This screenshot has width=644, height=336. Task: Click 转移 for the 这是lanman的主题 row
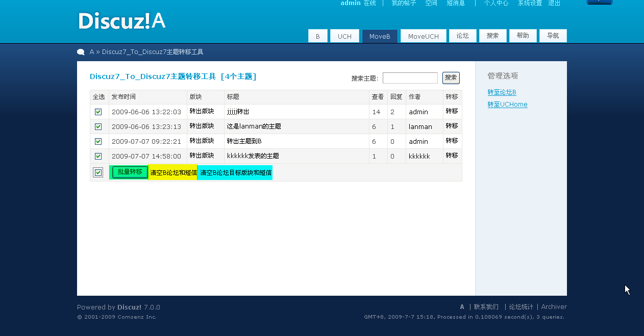point(452,126)
